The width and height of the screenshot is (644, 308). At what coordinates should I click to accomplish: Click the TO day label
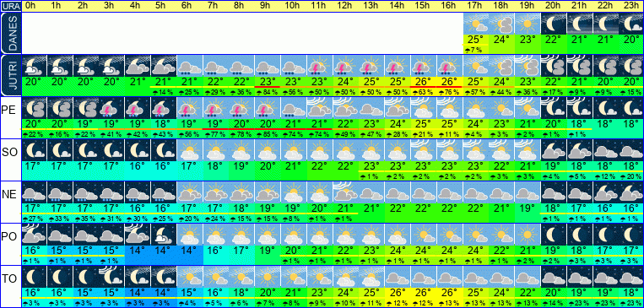pos(8,278)
